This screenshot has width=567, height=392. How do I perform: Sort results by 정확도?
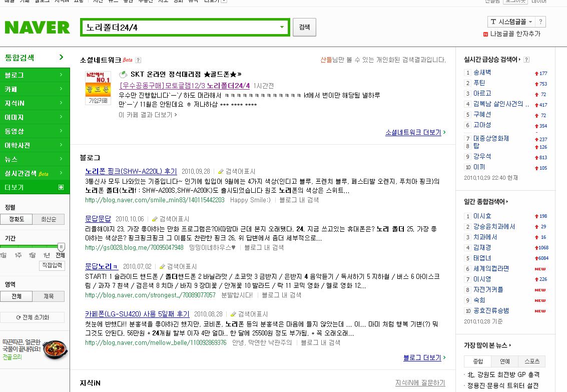coord(17,219)
